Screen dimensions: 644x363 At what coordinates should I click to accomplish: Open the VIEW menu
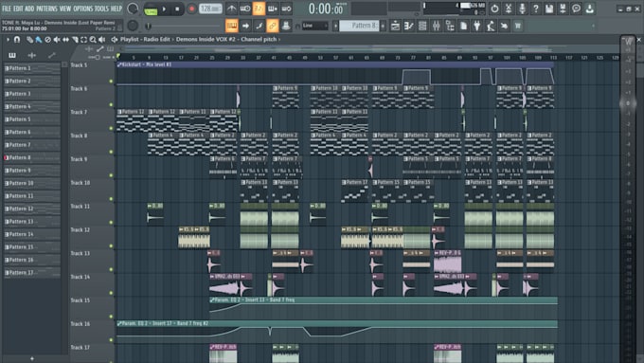(65, 9)
